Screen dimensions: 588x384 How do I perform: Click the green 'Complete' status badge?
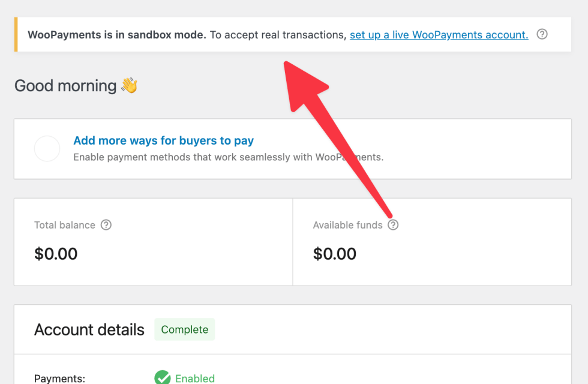coord(185,329)
